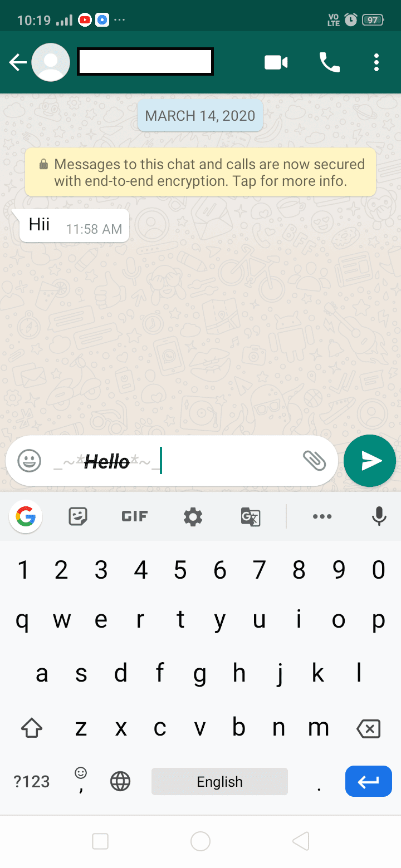
Task: Send the Hello message
Action: tap(370, 461)
